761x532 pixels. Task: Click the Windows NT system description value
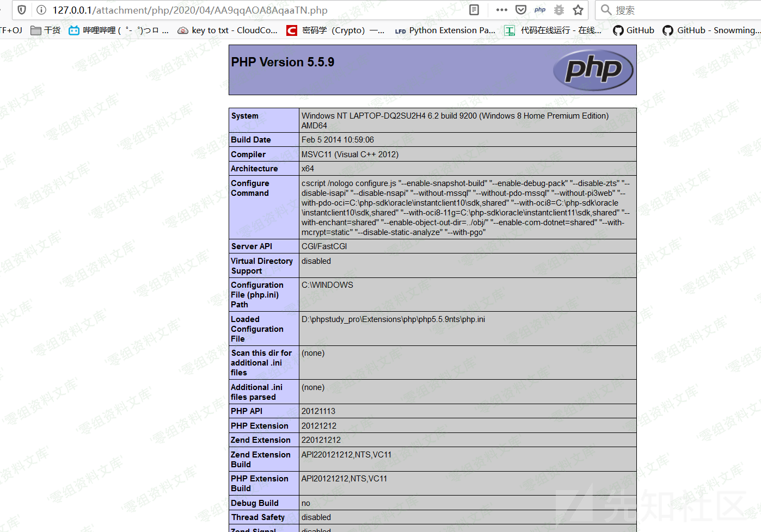[455, 121]
